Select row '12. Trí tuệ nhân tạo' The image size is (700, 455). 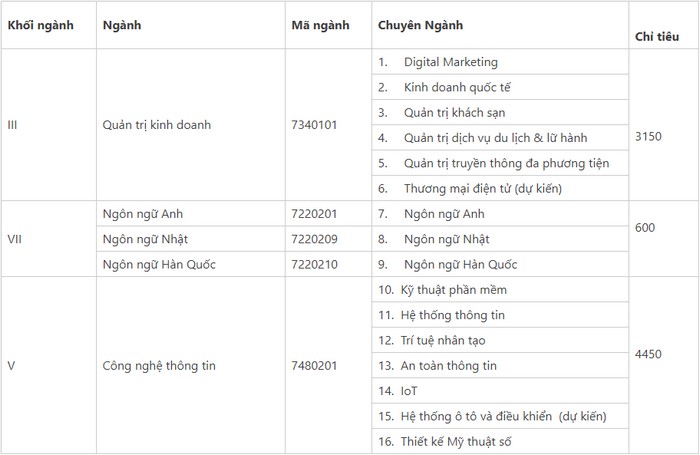tap(500, 341)
